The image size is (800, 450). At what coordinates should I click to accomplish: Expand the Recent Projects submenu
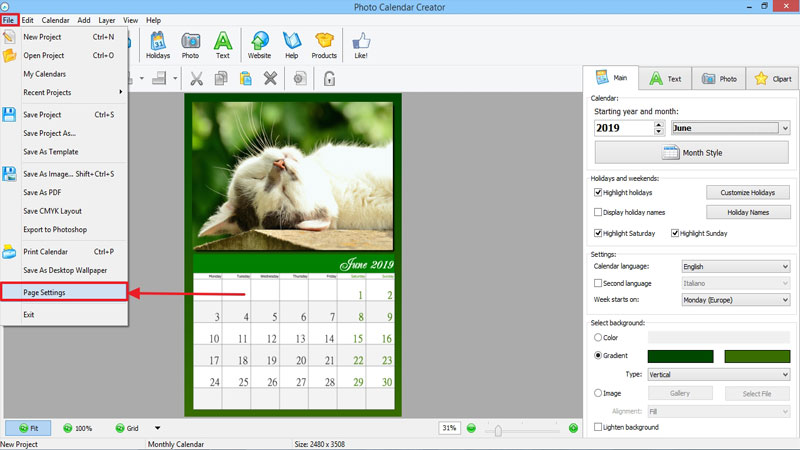(64, 92)
